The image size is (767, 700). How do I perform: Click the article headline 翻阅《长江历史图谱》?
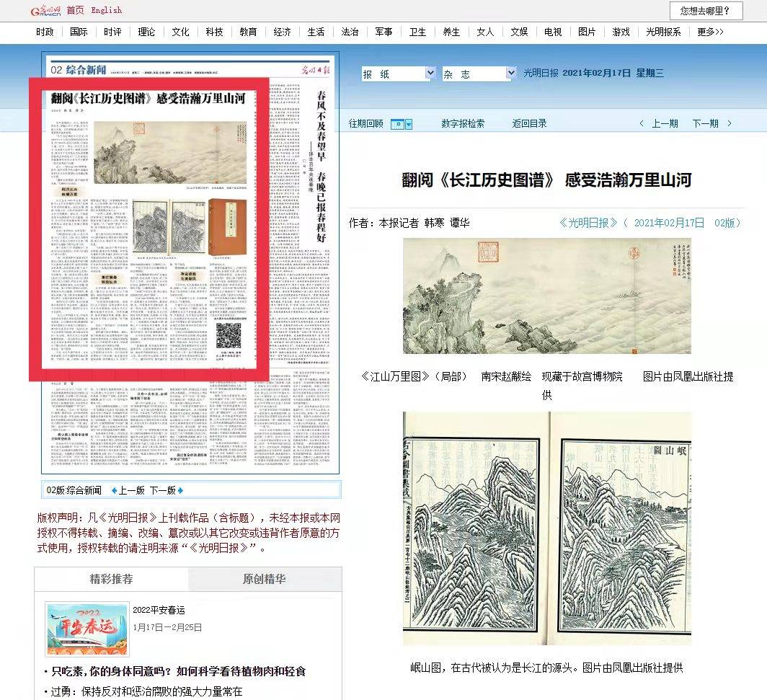coord(546,180)
